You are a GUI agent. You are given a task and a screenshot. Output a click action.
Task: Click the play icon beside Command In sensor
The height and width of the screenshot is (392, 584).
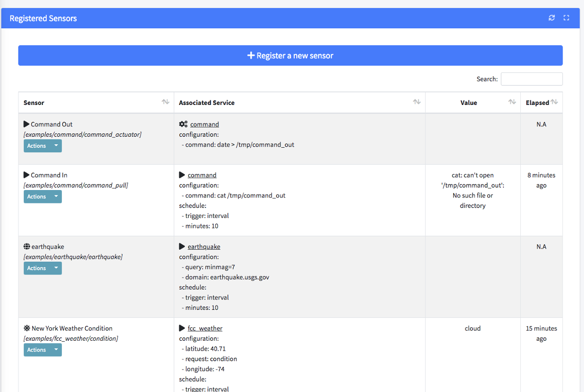tap(26, 175)
